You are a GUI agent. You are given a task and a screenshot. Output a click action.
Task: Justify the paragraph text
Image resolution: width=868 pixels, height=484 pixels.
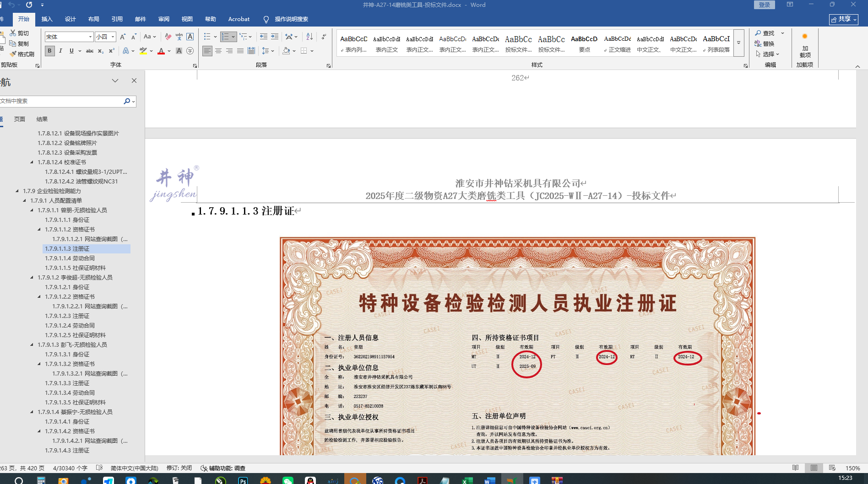(x=240, y=51)
